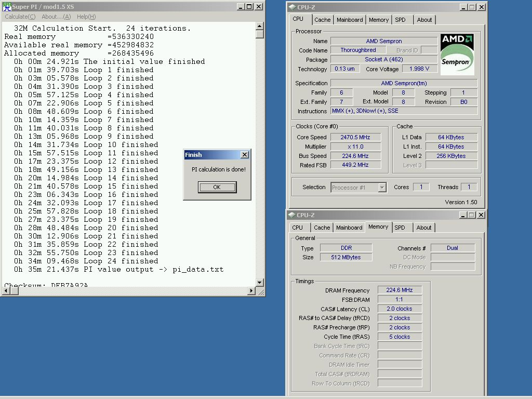
Task: Switch to About tab in bottom CPU-Z
Action: [424, 228]
